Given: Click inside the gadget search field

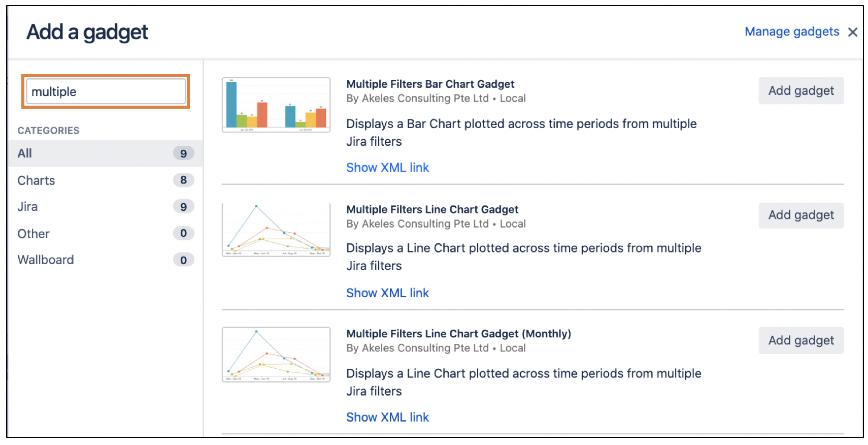Looking at the screenshot, I should click(x=106, y=91).
